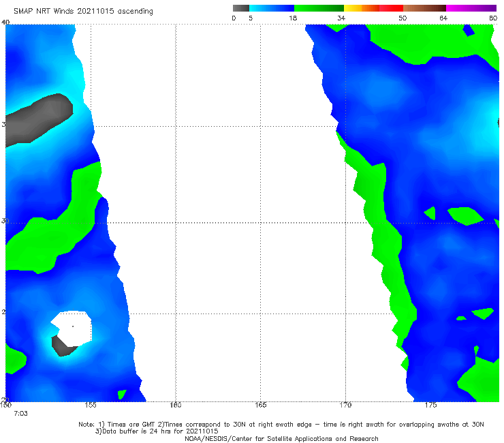Click the longitude label "175"
This screenshot has width=504, height=443.
click(x=430, y=405)
